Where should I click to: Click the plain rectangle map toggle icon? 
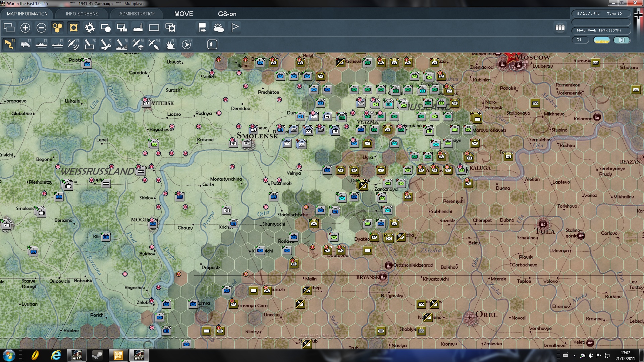154,28
